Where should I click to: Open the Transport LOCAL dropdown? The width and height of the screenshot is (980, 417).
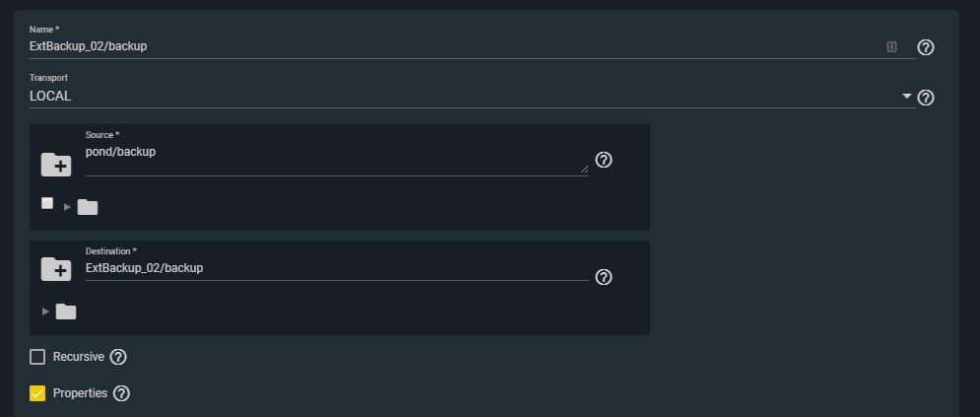click(473, 97)
